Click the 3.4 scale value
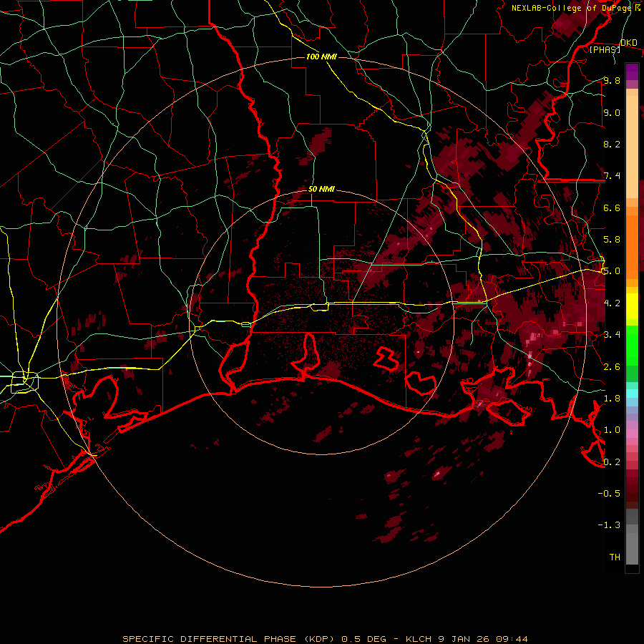 tap(612, 335)
